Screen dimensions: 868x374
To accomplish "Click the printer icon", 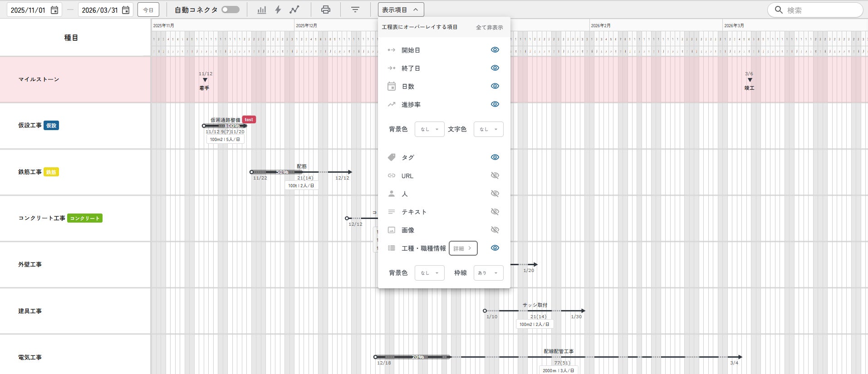I will [x=326, y=10].
